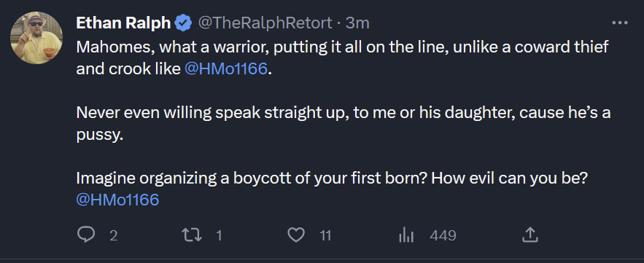Visit the @TheRalphRetort handle
This screenshot has width=644, height=263.
pyautogui.click(x=265, y=23)
